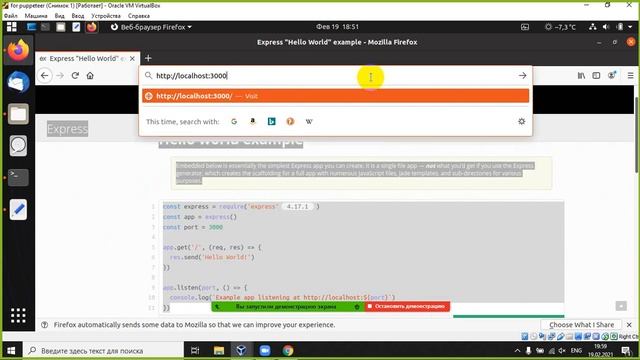Screen dimensions: 640x360
Task: Open VirtualBox icon on Windows taskbar
Action: tap(241, 351)
